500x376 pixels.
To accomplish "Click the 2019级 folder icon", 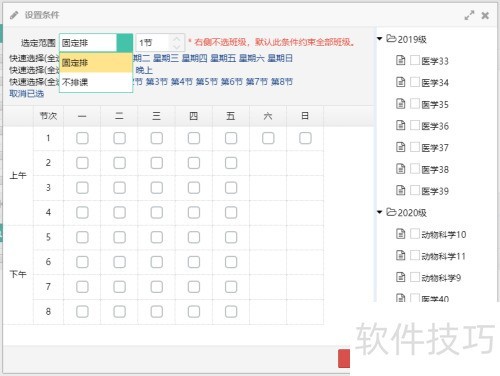I will (391, 39).
